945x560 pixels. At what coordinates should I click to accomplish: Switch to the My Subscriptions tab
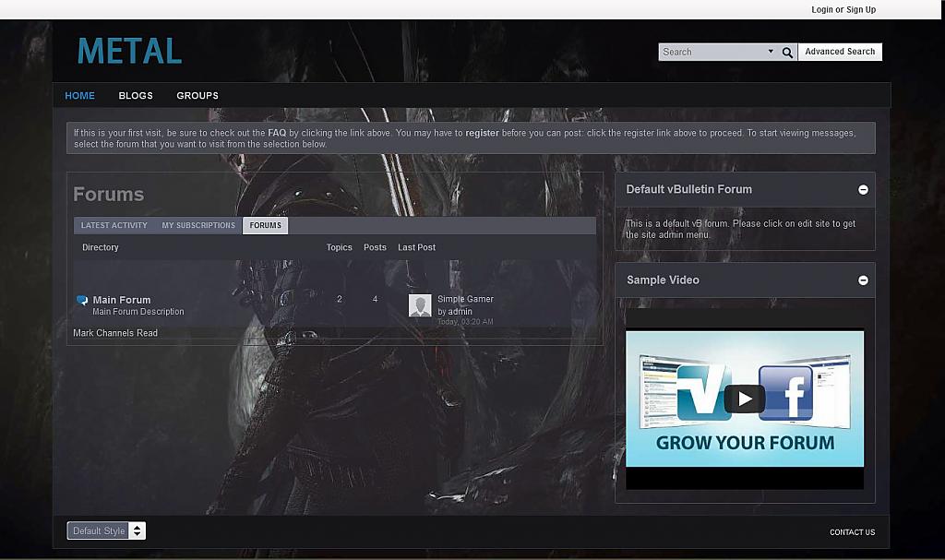198,225
